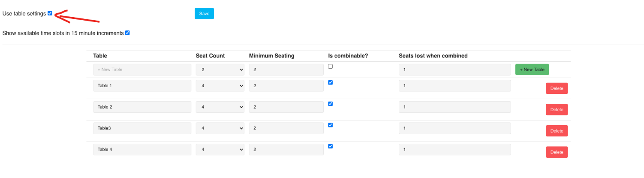The height and width of the screenshot is (178, 644).
Task: Enable Is combinable for new table row
Action: point(330,66)
